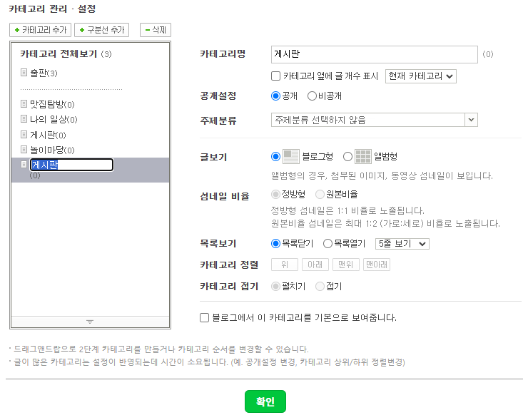Click the document icon next to 출판
This screenshot has height=420, width=523.
point(24,72)
